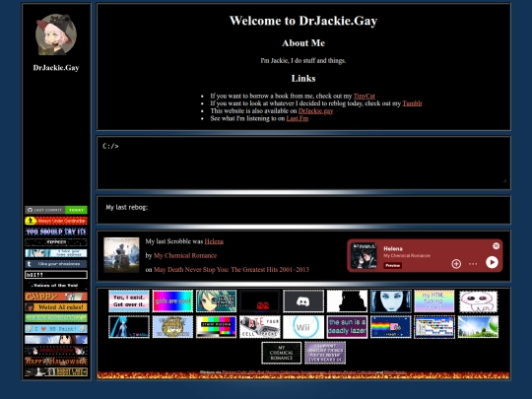Image resolution: width=532 pixels, height=399 pixels.
Task: Click the 'Yes, I exist. Get over it.' stamp
Action: 129,300
